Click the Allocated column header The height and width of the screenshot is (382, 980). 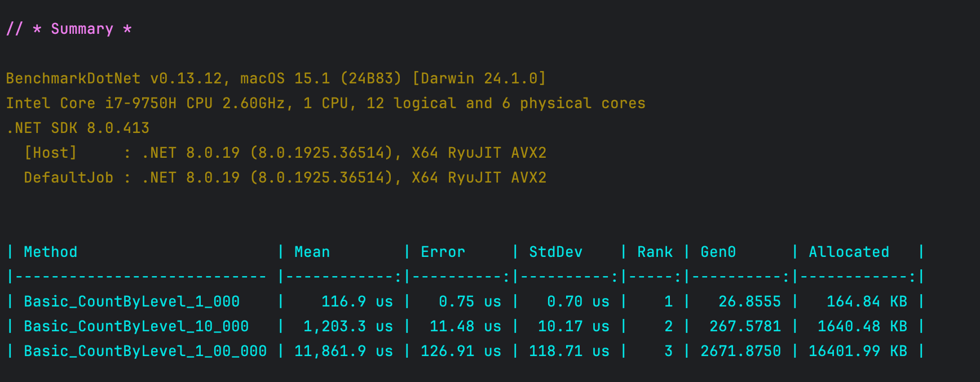(849, 252)
